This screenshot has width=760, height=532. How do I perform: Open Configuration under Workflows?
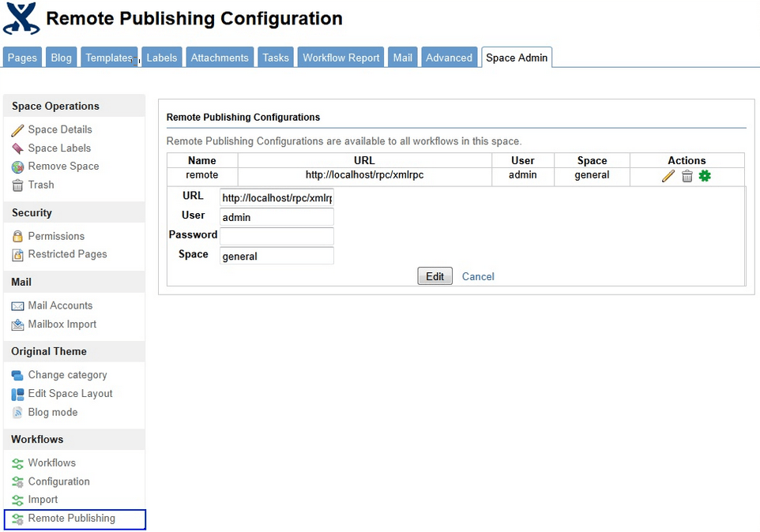[60, 481]
